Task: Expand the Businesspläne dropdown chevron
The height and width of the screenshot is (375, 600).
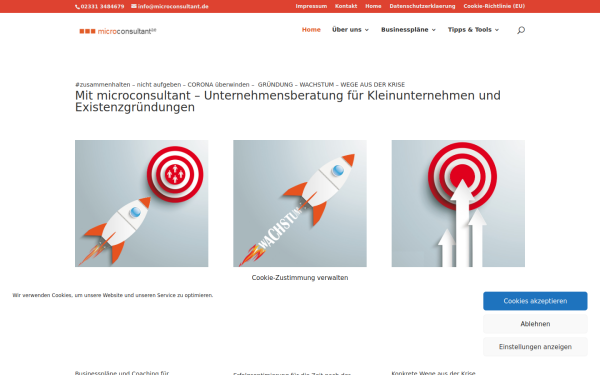Action: coord(434,30)
